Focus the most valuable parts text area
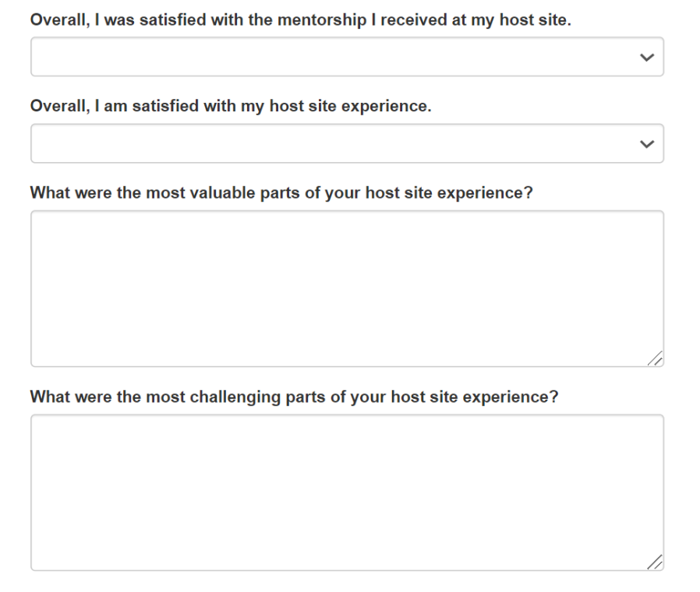The width and height of the screenshot is (700, 592). (x=347, y=288)
